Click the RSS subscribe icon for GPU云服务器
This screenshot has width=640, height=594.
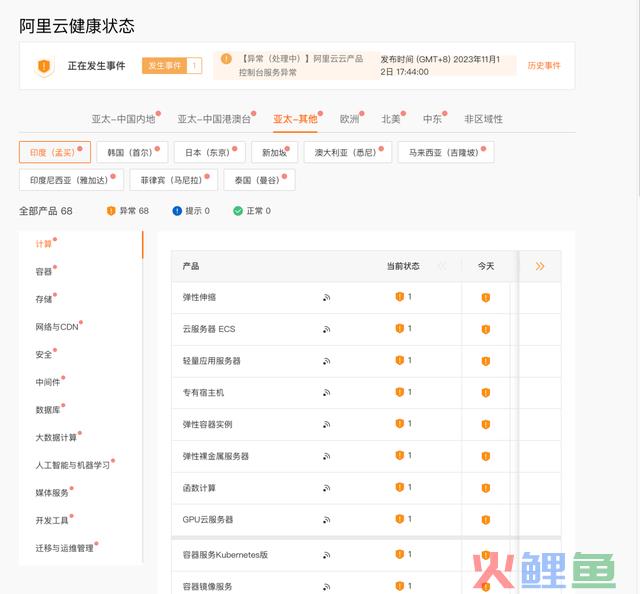(326, 520)
